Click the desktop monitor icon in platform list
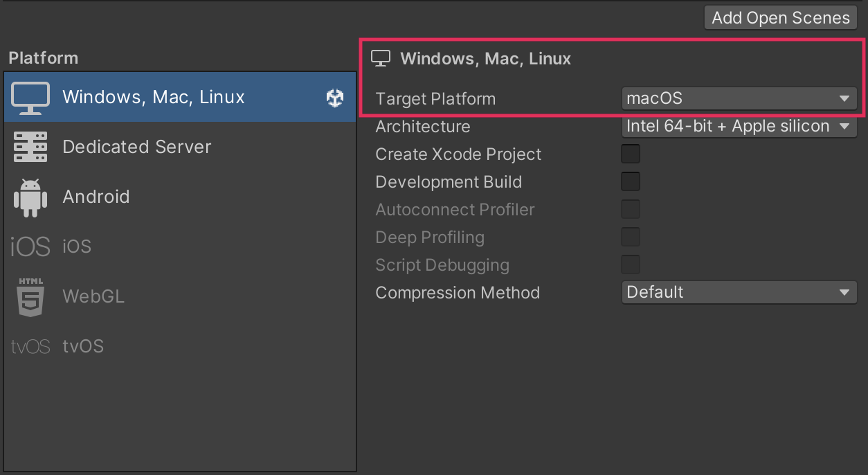Viewport: 868px width, 475px height. click(30, 98)
